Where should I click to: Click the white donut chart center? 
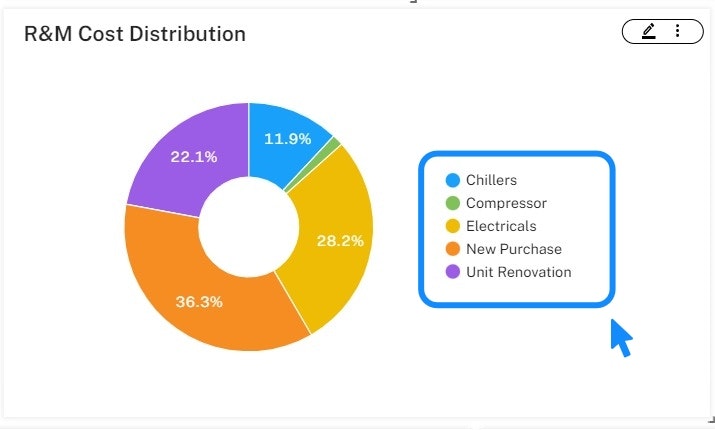point(248,226)
